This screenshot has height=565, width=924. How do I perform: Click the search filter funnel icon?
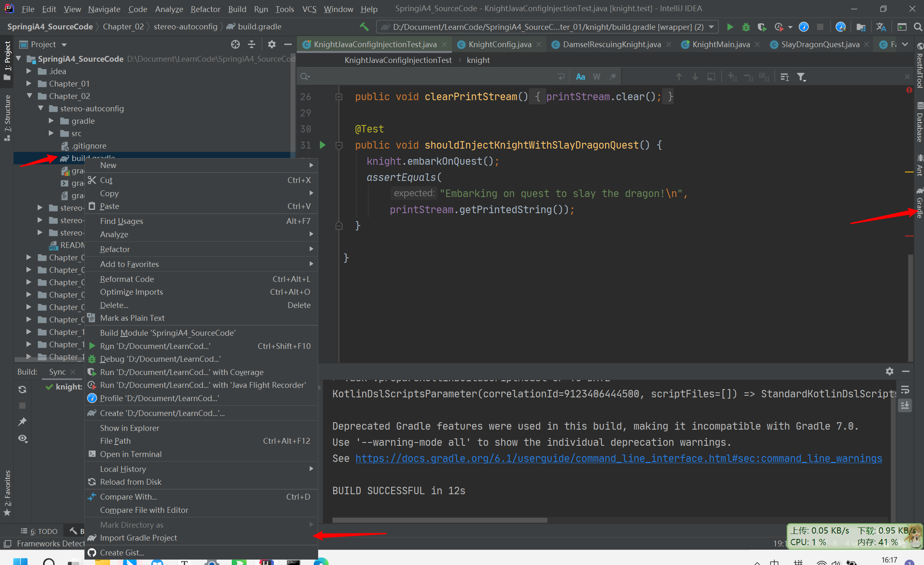click(802, 77)
